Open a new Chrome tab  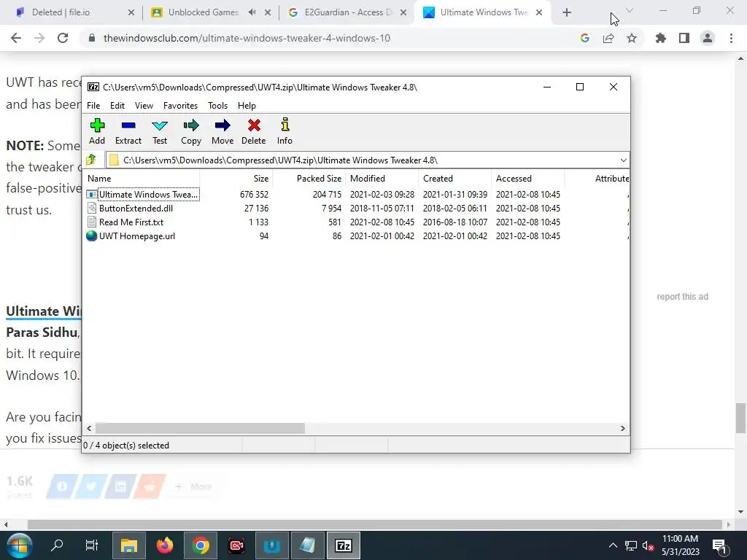click(566, 12)
